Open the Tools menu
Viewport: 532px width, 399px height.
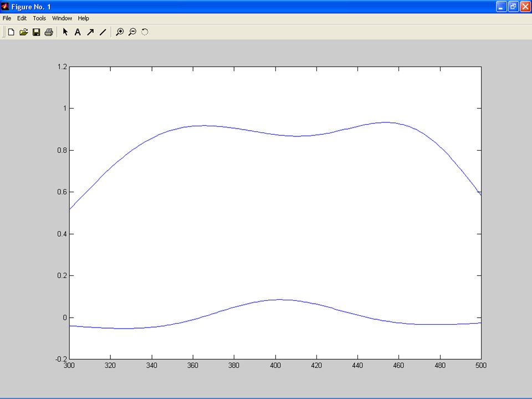[39, 18]
